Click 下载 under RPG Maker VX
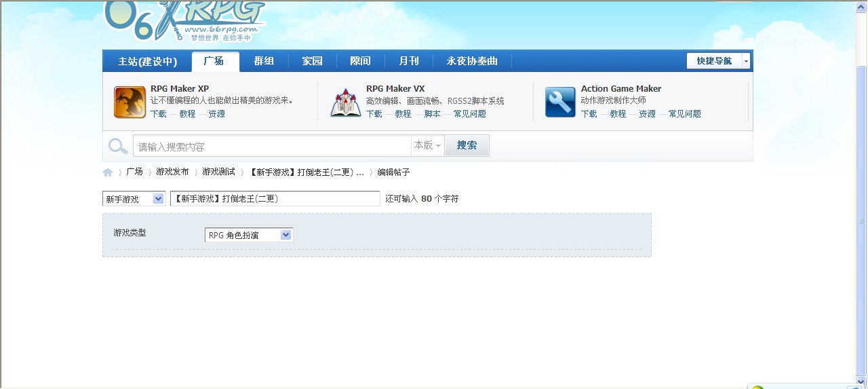This screenshot has width=868, height=389. point(374,114)
